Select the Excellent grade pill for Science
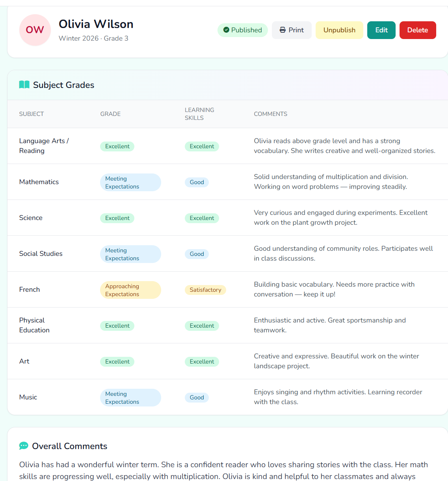The height and width of the screenshot is (481, 448). (117, 218)
